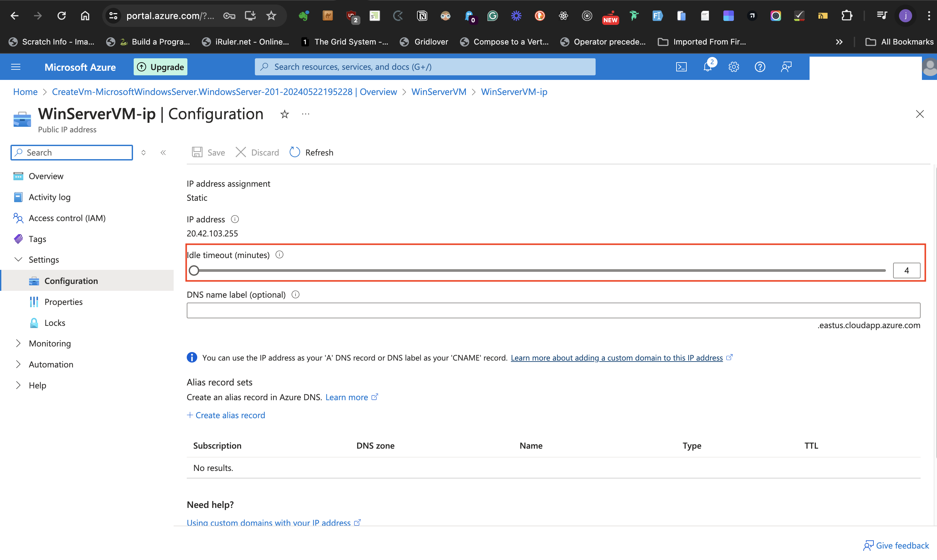Open the notifications bell
Viewport: 937px width, 560px height.
click(x=707, y=67)
